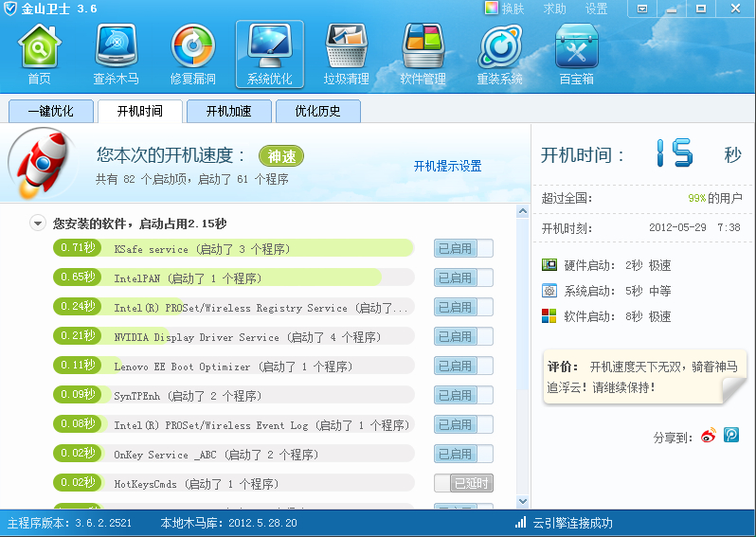Click 换肤 skin text
The height and width of the screenshot is (537, 756).
(x=513, y=9)
